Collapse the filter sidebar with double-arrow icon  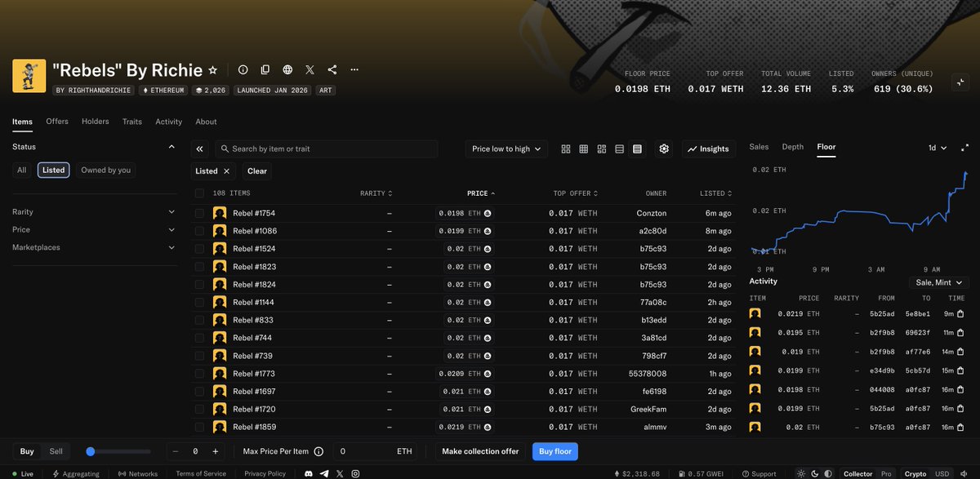pyautogui.click(x=201, y=149)
